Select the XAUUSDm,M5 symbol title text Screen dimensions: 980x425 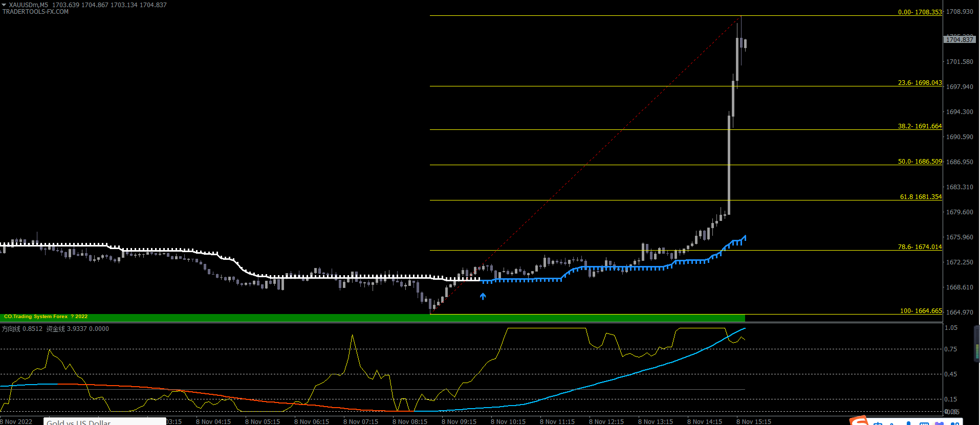[x=29, y=5]
